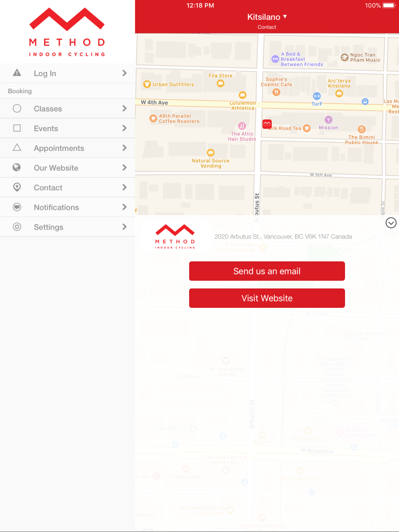Tap the Method logo in contact panel

[x=175, y=236]
